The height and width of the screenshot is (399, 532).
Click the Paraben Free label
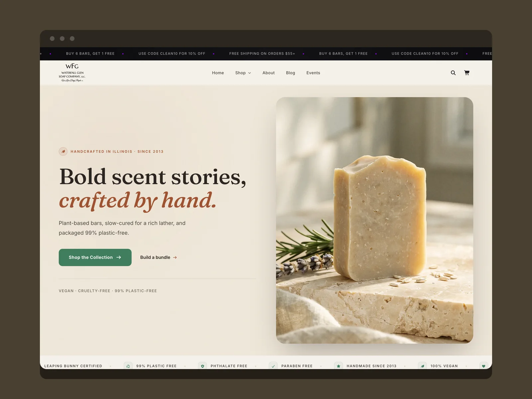[x=297, y=366]
